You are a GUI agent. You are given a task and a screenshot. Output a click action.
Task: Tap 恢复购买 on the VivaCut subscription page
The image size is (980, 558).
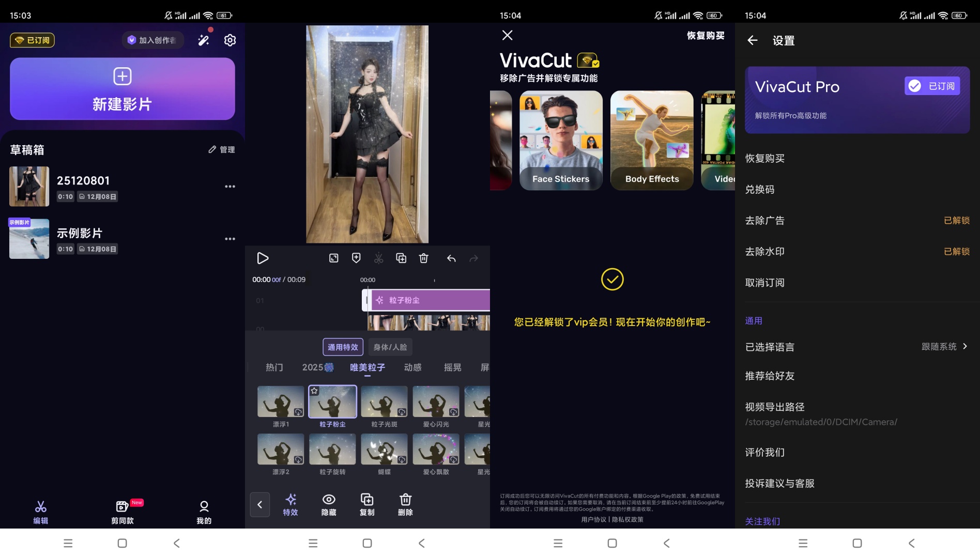click(706, 35)
